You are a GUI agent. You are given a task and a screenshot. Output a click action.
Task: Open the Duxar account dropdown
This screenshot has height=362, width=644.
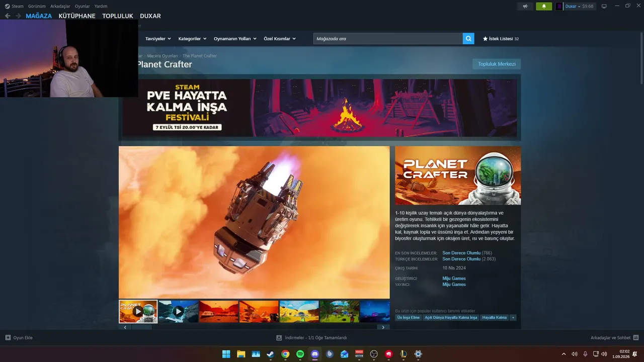click(573, 7)
